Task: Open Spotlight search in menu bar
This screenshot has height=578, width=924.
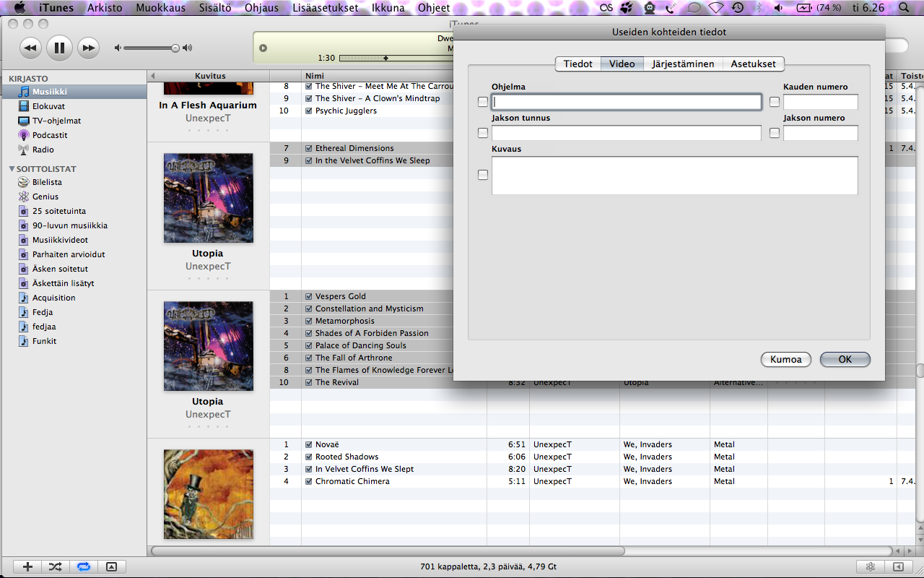Action: point(905,8)
